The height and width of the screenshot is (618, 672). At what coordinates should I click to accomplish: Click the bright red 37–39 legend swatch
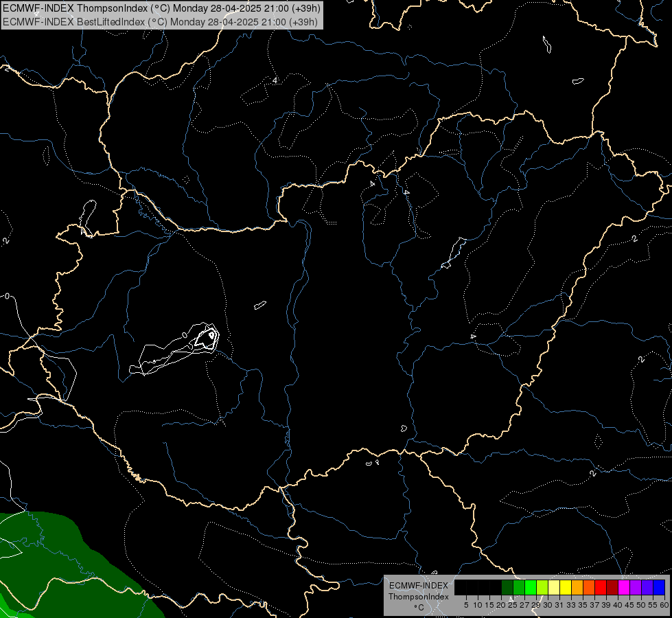point(601,587)
